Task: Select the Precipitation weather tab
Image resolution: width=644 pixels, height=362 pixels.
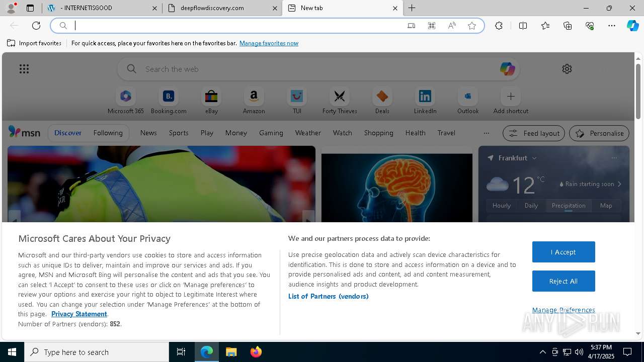Action: pyautogui.click(x=569, y=206)
